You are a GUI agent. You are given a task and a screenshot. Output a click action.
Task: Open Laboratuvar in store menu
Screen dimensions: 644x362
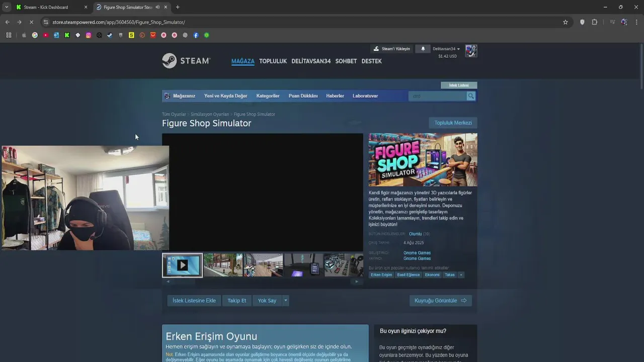365,96
